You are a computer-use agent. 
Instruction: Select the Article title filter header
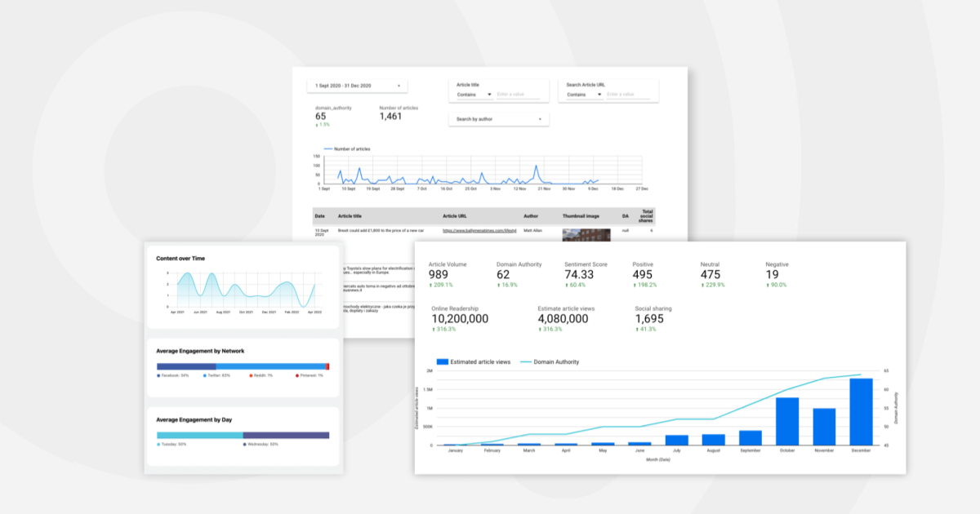pyautogui.click(x=467, y=83)
